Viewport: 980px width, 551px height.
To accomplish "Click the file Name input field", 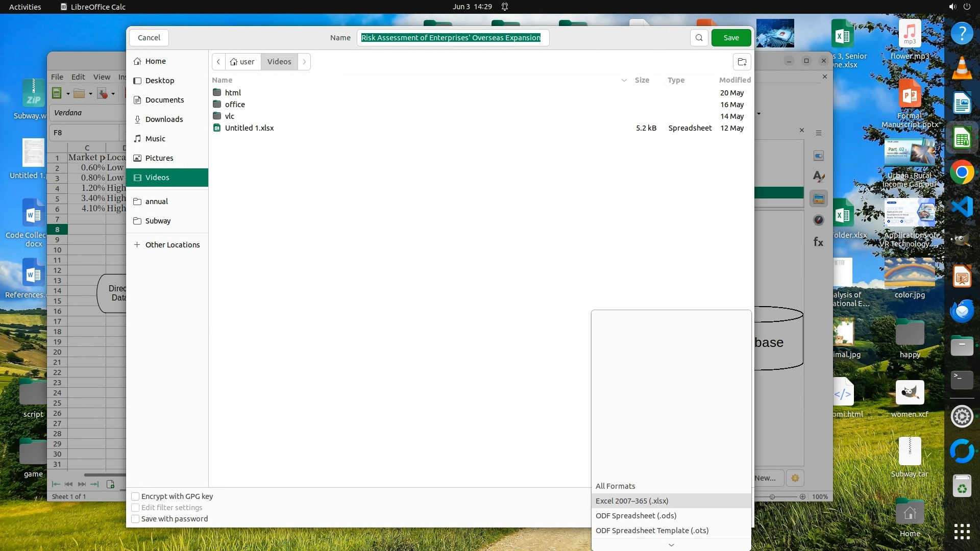I will [452, 38].
